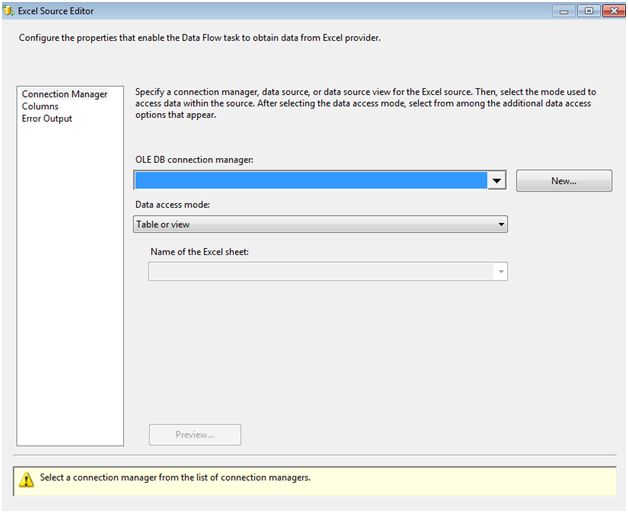Open the Error Output page
Viewport: 628px width, 513px height.
(x=47, y=119)
